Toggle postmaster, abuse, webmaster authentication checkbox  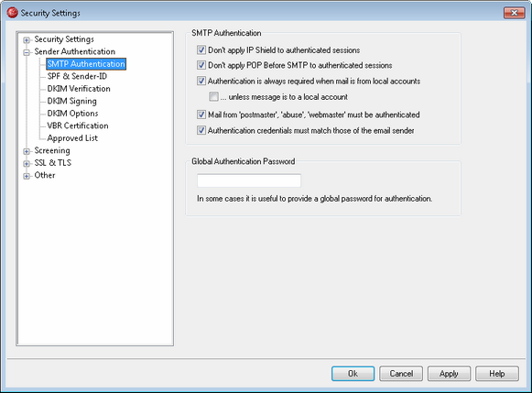click(201, 115)
